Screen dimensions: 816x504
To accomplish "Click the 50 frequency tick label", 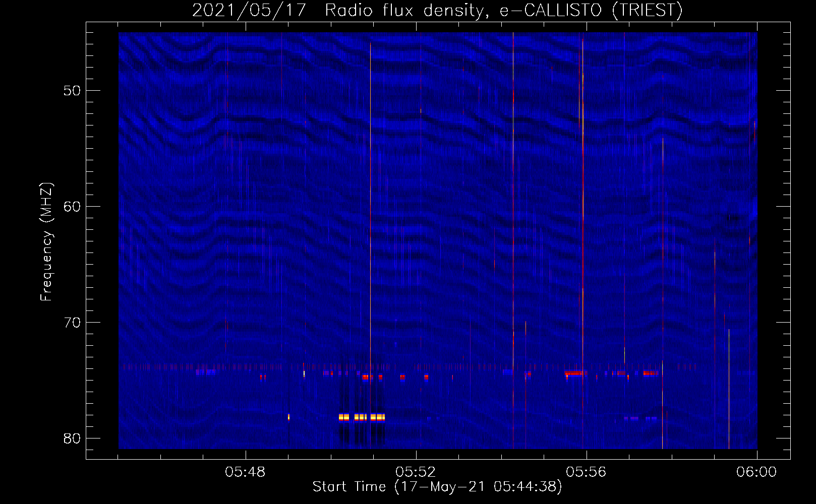I will 73,91.
